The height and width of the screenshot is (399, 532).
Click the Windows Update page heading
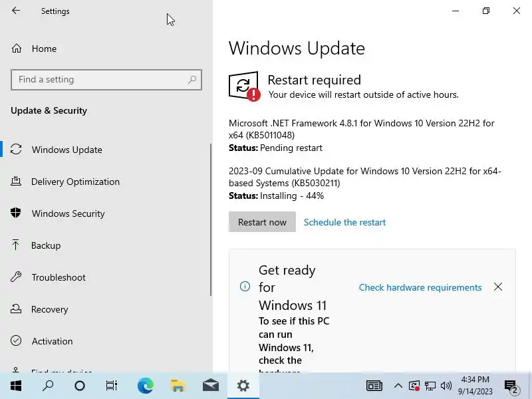click(x=297, y=48)
